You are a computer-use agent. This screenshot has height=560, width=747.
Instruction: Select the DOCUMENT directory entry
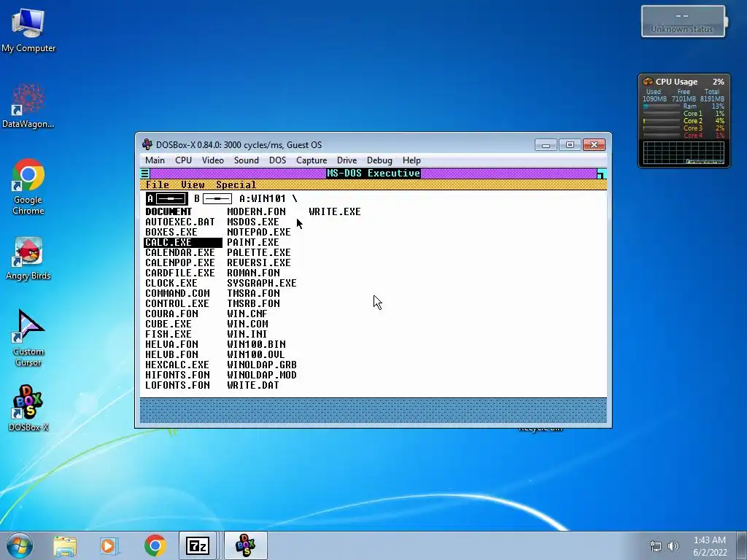click(x=169, y=211)
